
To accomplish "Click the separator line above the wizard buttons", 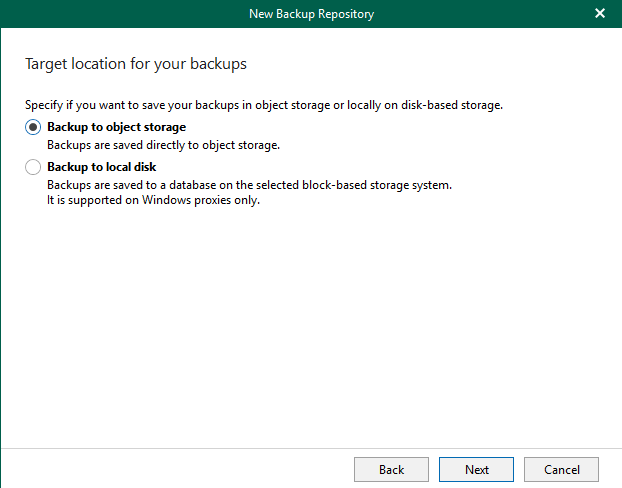I will click(x=310, y=447).
